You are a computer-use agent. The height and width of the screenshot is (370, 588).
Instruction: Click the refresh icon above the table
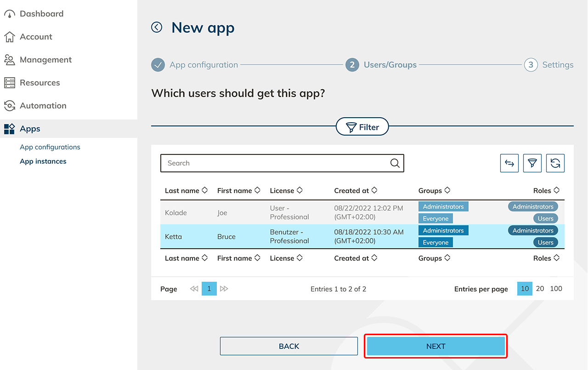pos(555,163)
